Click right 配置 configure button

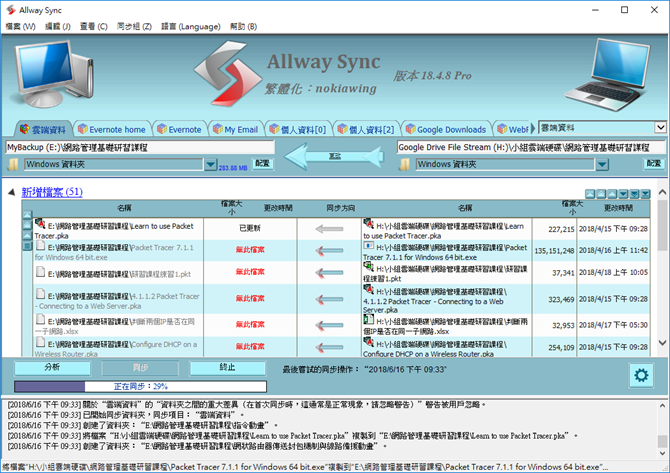[x=654, y=164]
